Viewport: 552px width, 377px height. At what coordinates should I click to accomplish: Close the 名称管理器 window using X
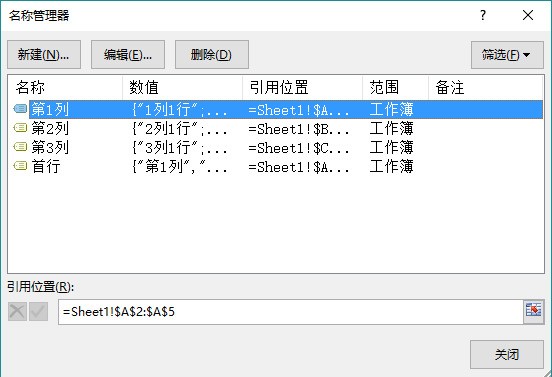(x=528, y=15)
